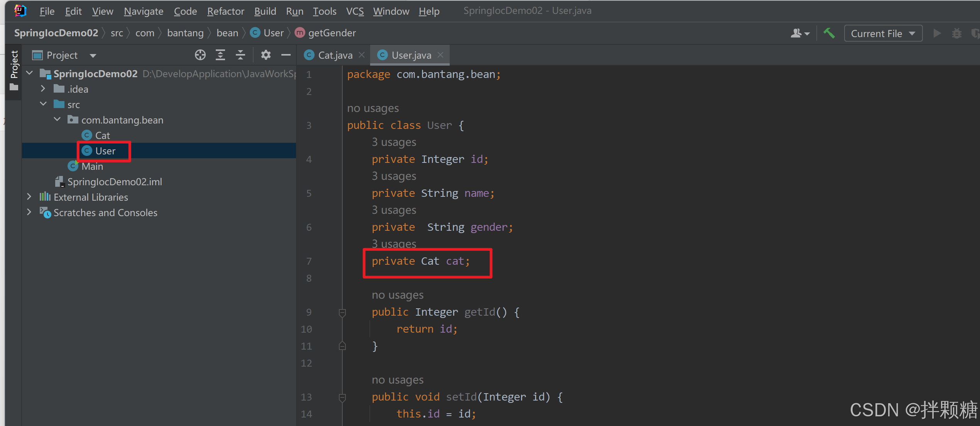Click Collapse All icon in Project panel
Screen dimensions: 980x426
(x=240, y=55)
